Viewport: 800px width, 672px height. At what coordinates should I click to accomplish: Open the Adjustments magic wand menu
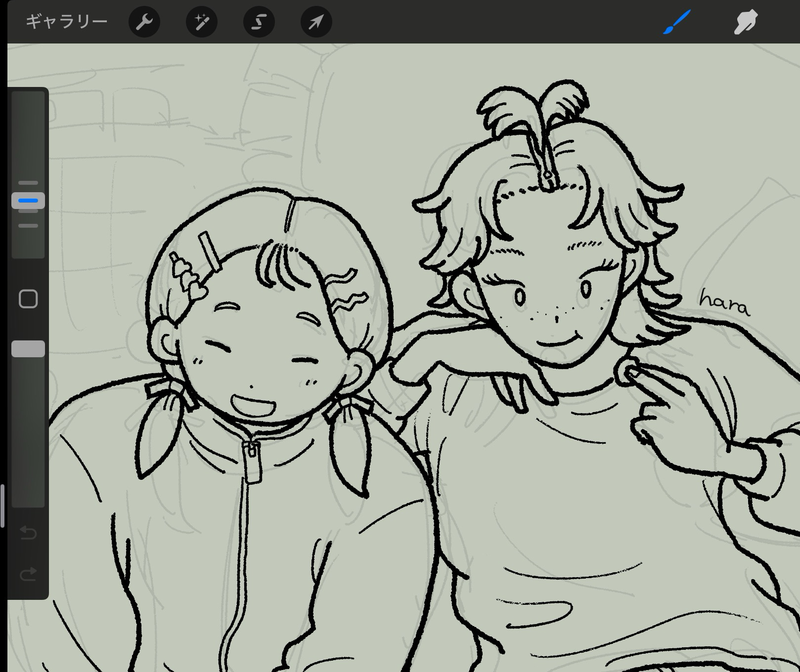tap(202, 22)
